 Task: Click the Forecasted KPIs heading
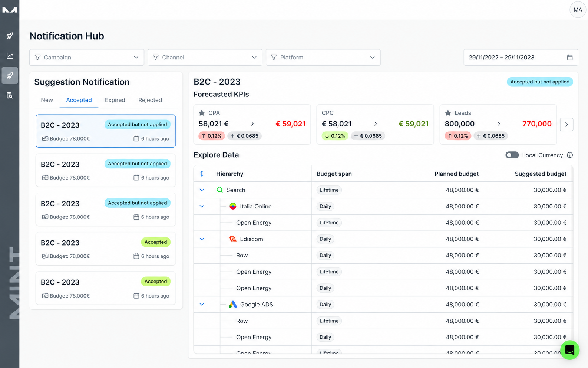[x=221, y=95]
